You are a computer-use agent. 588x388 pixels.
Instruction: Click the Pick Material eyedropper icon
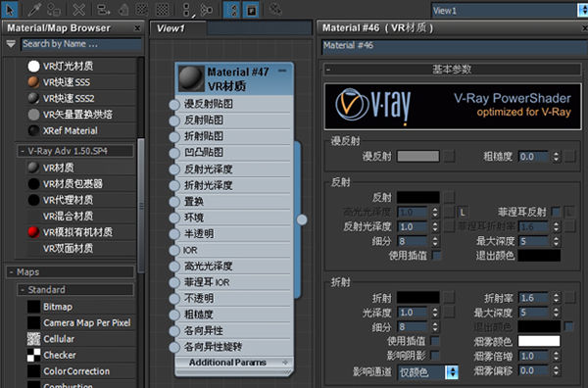(x=33, y=10)
